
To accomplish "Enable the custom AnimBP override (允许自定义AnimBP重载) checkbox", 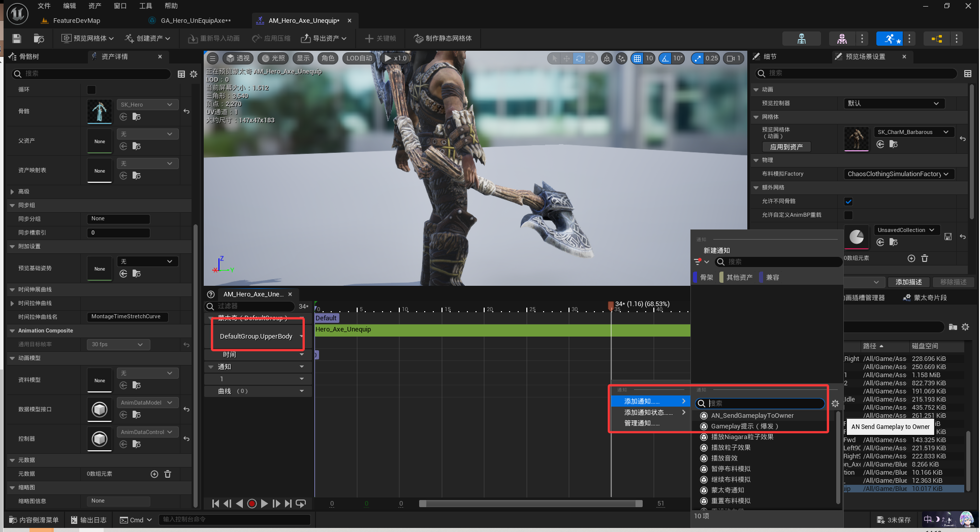I will point(848,215).
